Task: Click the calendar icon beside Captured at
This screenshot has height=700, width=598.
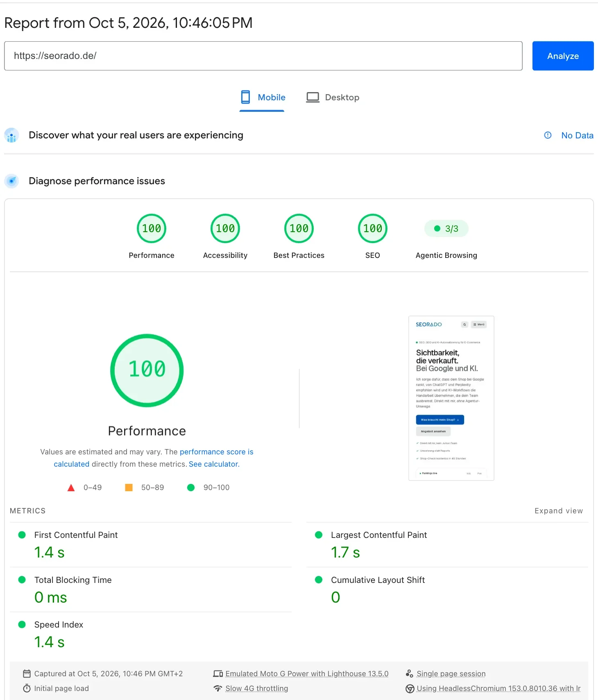Action: 27,673
